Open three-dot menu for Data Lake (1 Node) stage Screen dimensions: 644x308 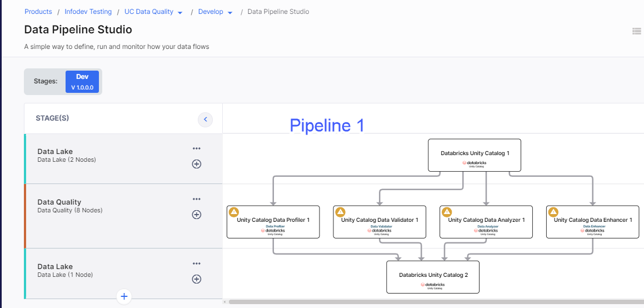[x=197, y=264]
